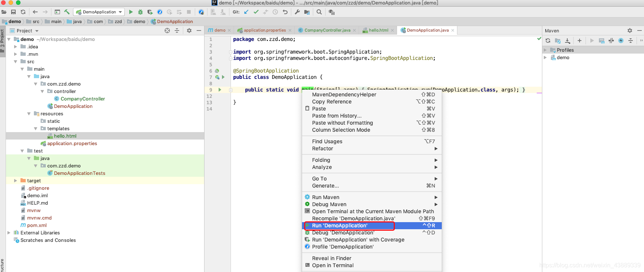Click Generate Sources and Update Folders icon in Maven
This screenshot has height=272, width=644.
pos(558,41)
